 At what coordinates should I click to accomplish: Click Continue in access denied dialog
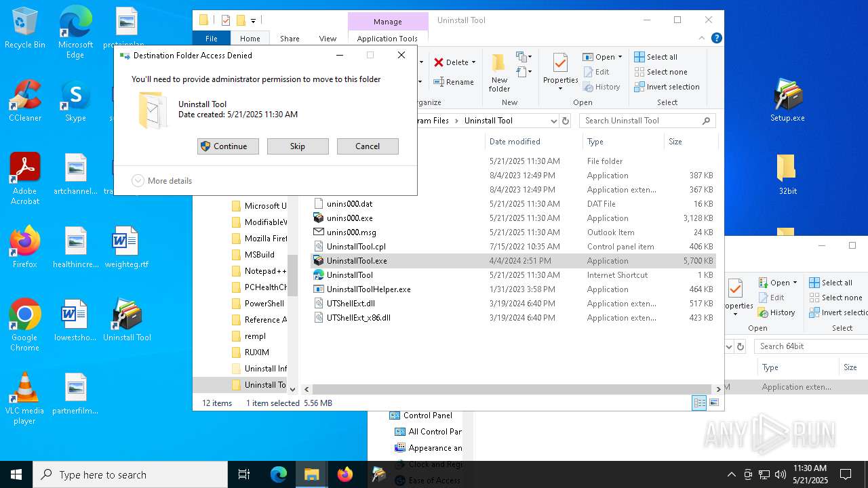click(228, 146)
